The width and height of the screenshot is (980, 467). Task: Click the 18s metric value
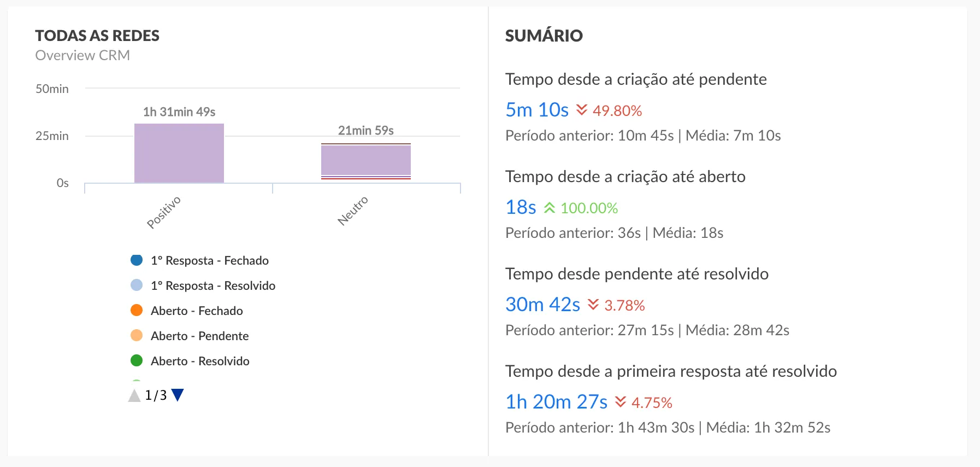click(x=521, y=207)
